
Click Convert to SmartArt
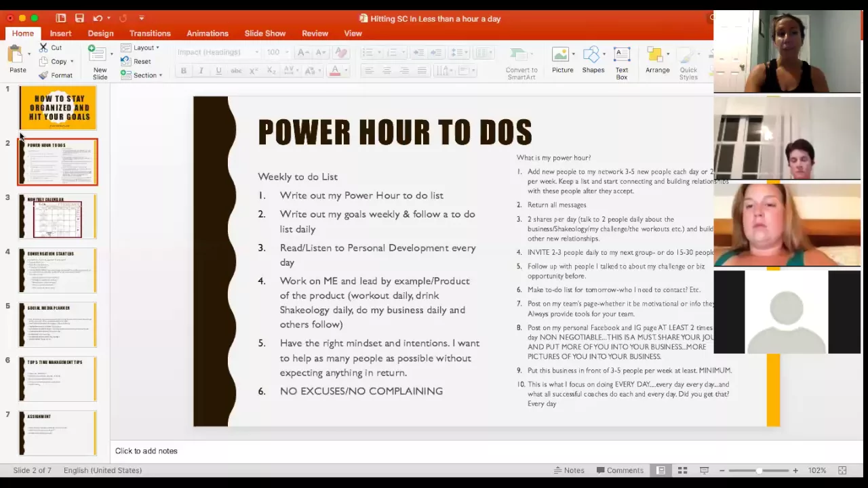(x=521, y=63)
